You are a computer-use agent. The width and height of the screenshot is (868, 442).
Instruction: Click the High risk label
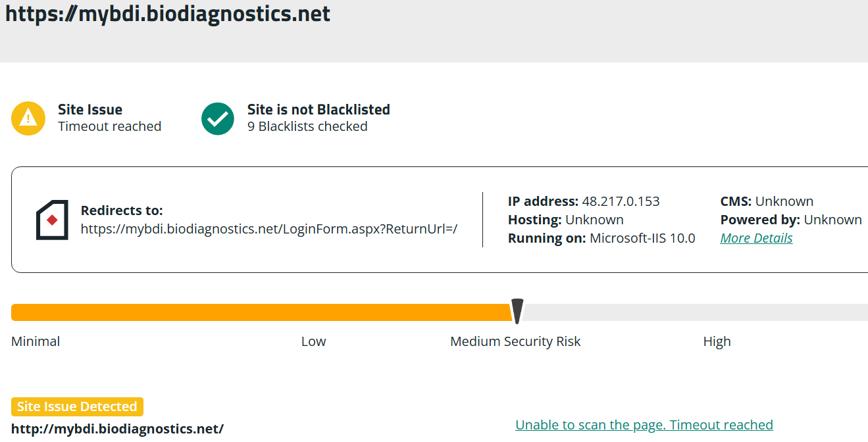pos(717,341)
